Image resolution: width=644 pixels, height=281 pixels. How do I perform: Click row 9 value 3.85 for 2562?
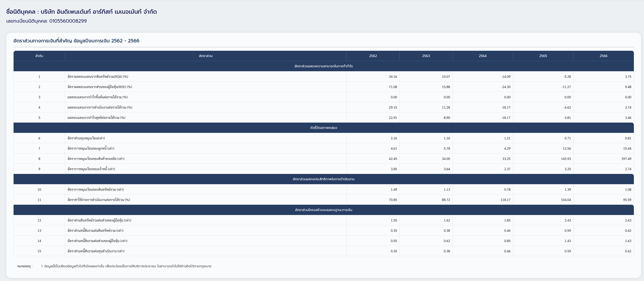coord(394,169)
